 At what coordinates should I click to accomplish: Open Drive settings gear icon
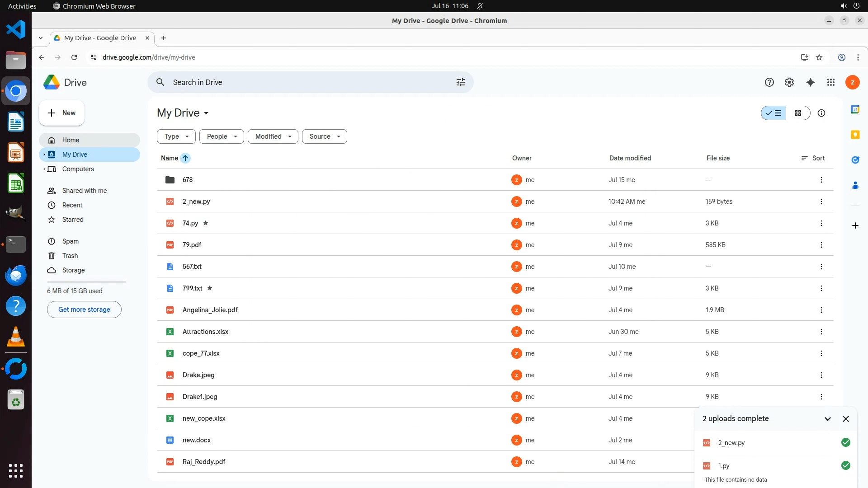pos(789,82)
